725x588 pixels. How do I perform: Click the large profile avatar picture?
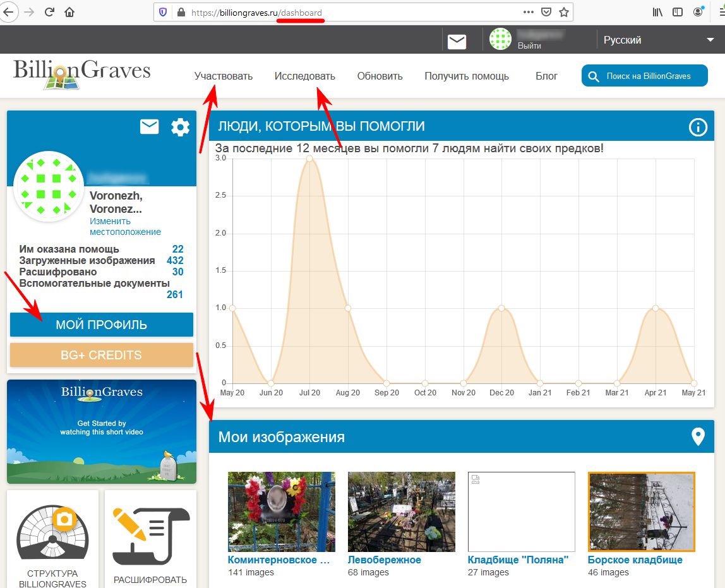pos(49,186)
